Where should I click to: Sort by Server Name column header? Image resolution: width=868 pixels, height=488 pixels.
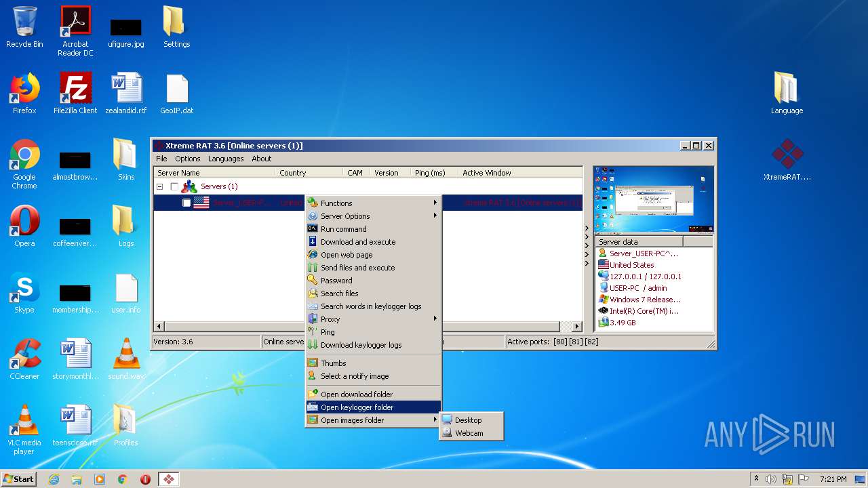tap(214, 173)
